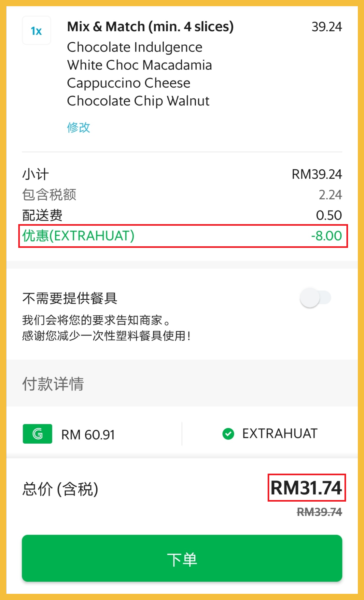The height and width of the screenshot is (600, 364).
Task: Click the green checkmark beside EXTRAHUAT
Action: click(x=228, y=434)
